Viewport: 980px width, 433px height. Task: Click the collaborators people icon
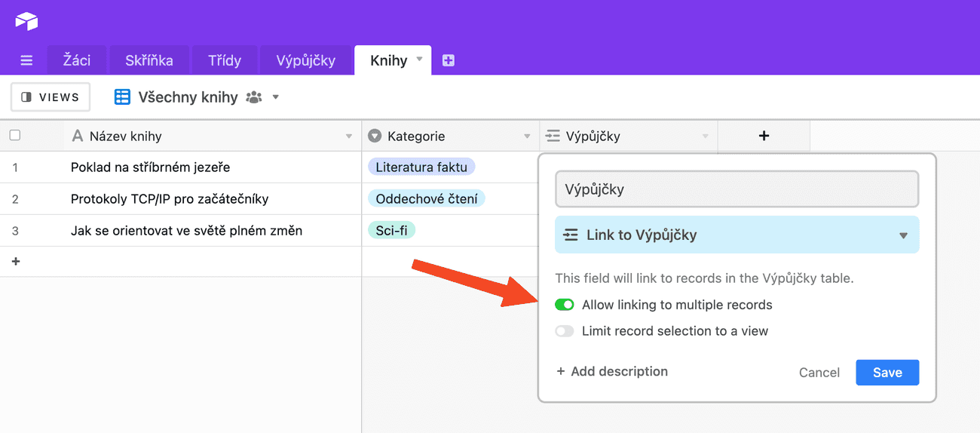click(254, 97)
